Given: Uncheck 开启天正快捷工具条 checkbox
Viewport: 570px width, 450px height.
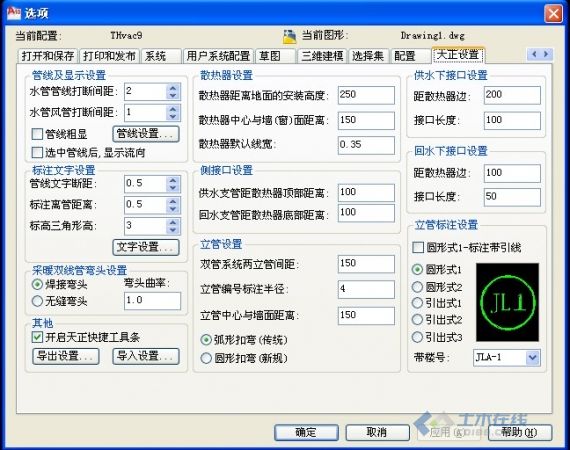Looking at the screenshot, I should point(37,337).
